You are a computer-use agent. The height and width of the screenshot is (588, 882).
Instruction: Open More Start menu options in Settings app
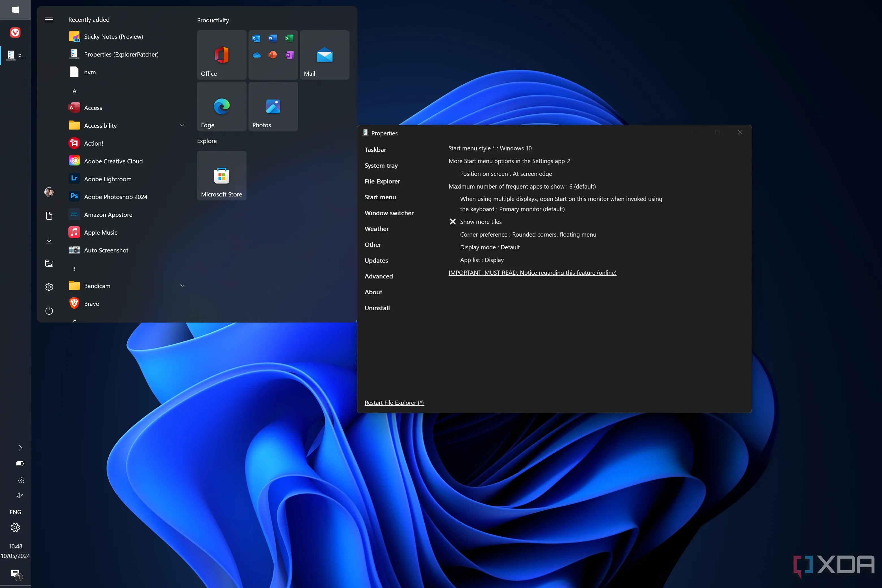pyautogui.click(x=509, y=161)
